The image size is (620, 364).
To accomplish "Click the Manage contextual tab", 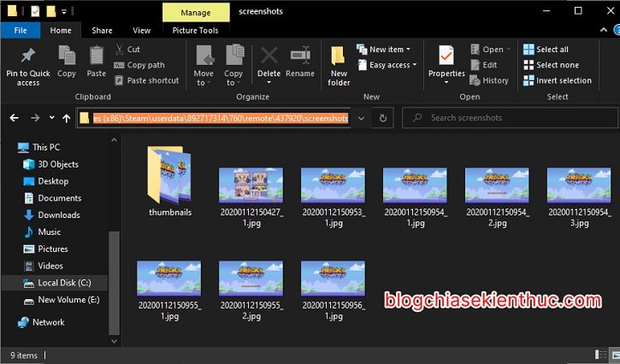I will click(196, 13).
